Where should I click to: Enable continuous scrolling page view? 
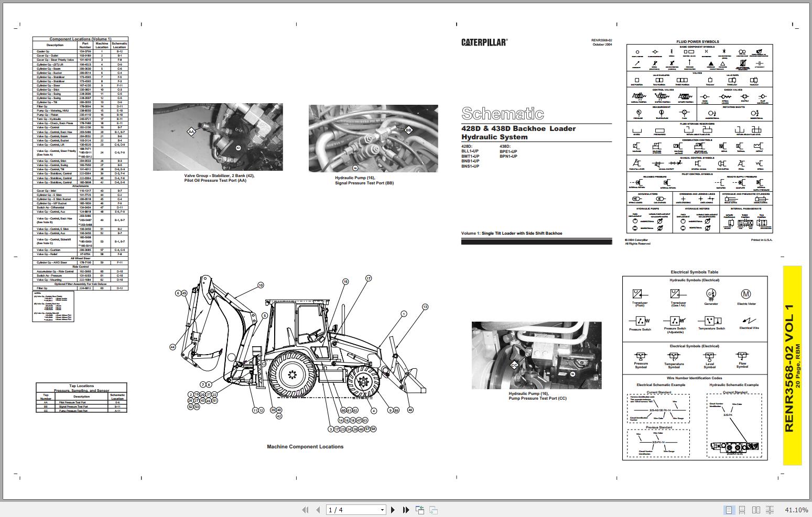pyautogui.click(x=741, y=509)
